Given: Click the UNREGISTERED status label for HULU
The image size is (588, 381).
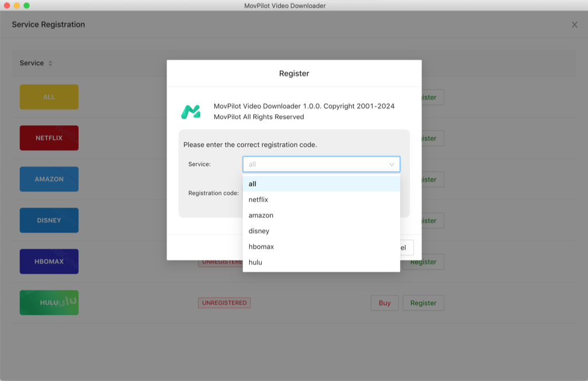Looking at the screenshot, I should point(224,302).
